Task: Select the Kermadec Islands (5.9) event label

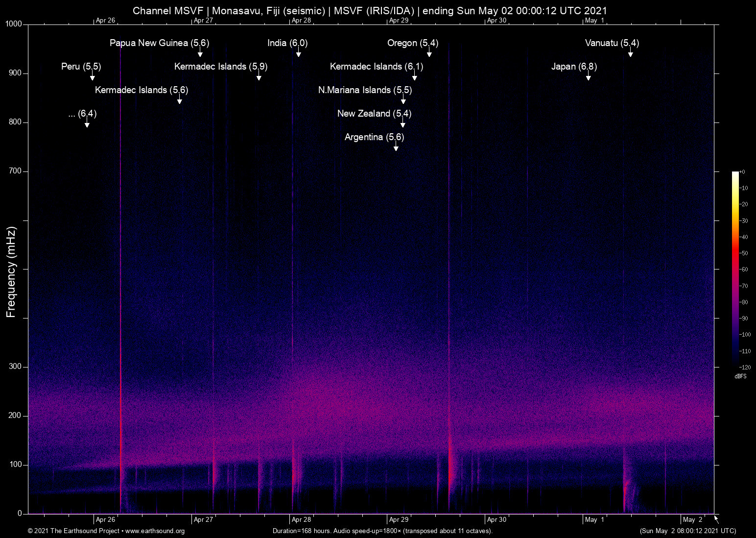Action: 220,67
